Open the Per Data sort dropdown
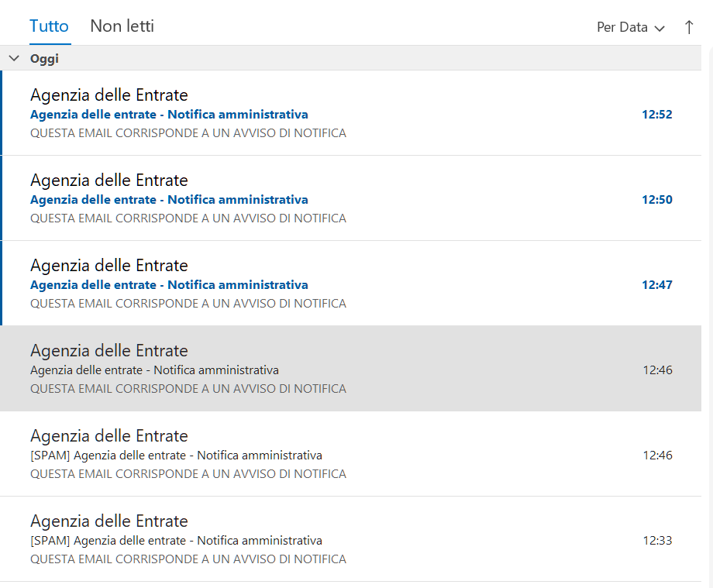 coord(630,27)
